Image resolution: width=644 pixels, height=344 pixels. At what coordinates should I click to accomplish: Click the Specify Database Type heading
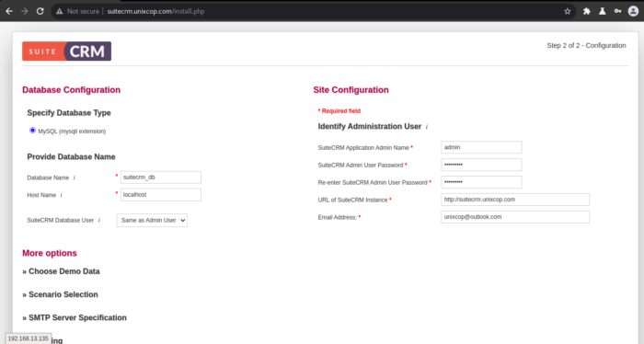coord(69,113)
